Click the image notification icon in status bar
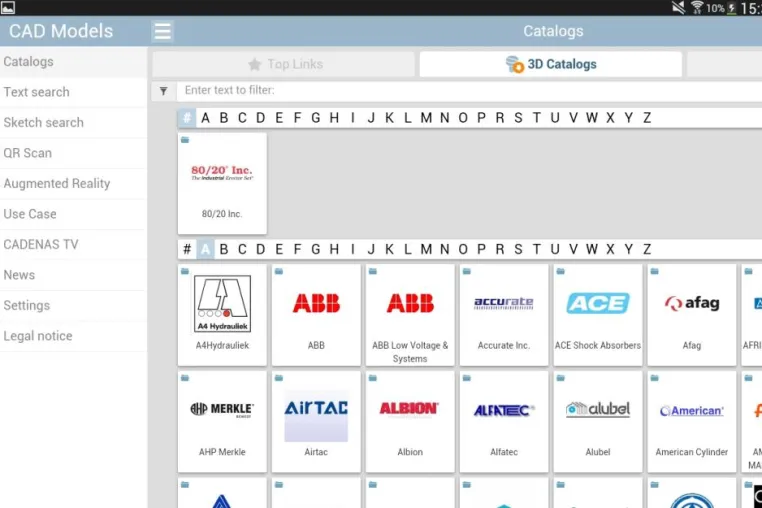 [8, 7]
